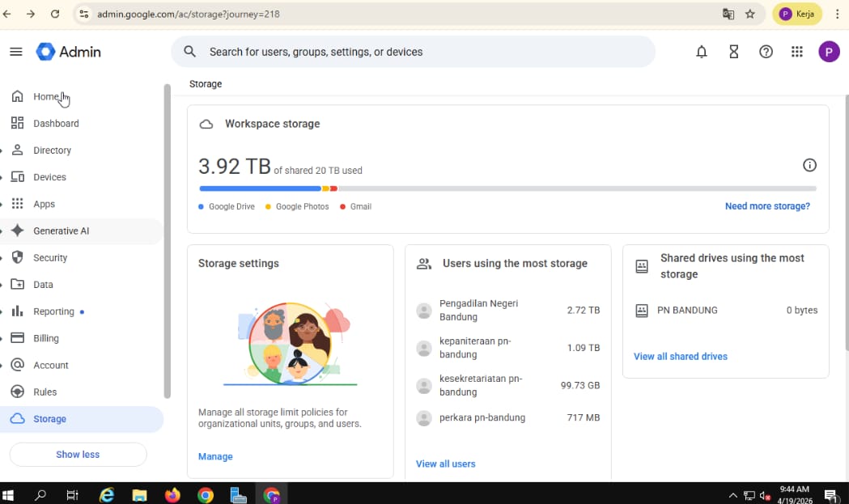
Task: Open the Manage storage settings link
Action: tap(215, 457)
